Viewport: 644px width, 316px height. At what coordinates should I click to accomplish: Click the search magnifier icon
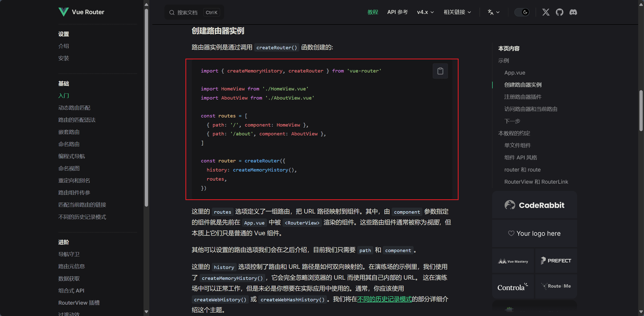pyautogui.click(x=172, y=12)
